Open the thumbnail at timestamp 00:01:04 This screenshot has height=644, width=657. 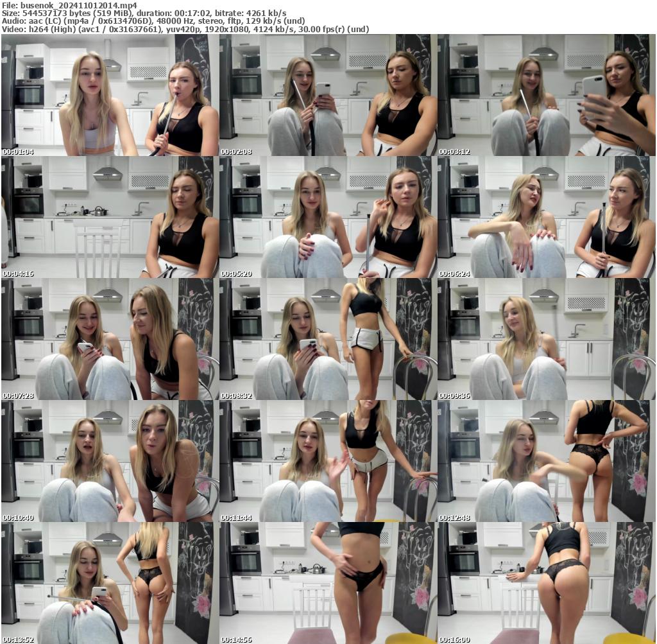point(109,95)
